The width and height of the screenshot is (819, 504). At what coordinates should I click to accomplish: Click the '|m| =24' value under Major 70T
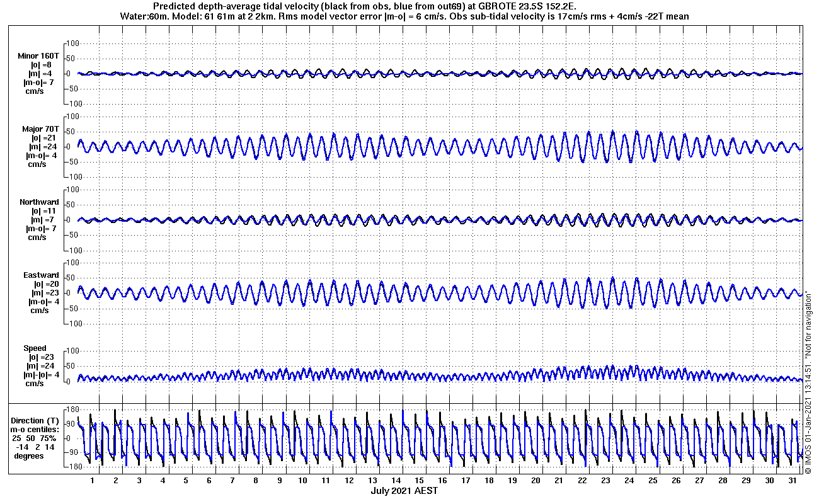pos(43,147)
